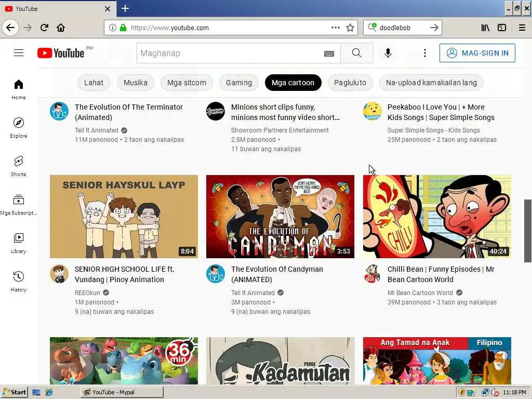This screenshot has width=532, height=399.
Task: Open The Evolution Of Candyman title
Action: [277, 274]
